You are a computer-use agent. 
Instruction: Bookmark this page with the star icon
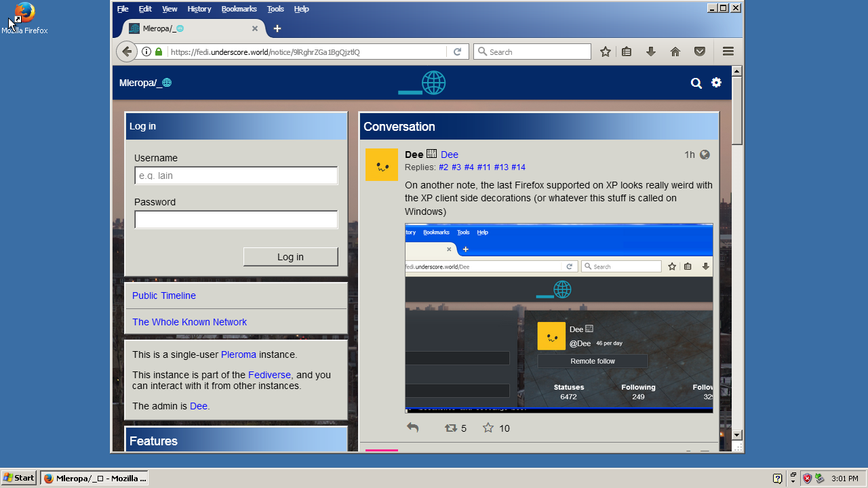[606, 52]
